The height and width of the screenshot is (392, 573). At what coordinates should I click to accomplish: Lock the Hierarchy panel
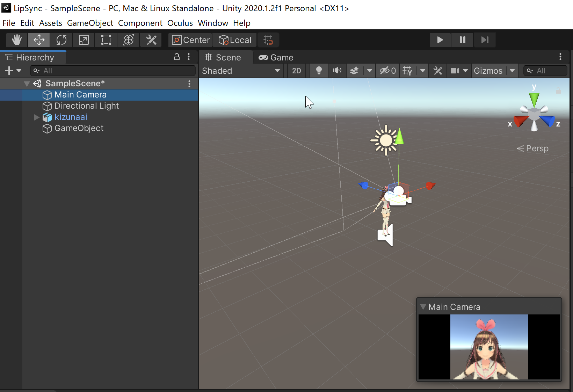(x=177, y=57)
